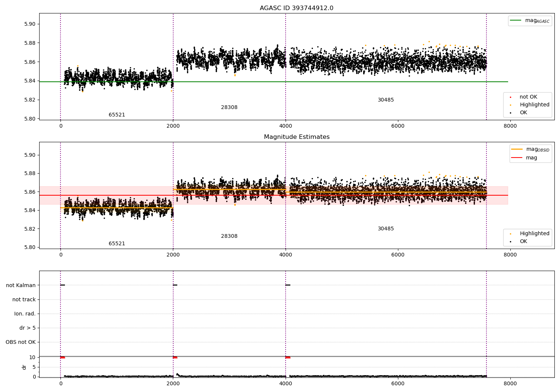Click the 5.82 tick in Magnitude Estimates plot
Screen dimensions: 560x392
[x=29, y=229]
